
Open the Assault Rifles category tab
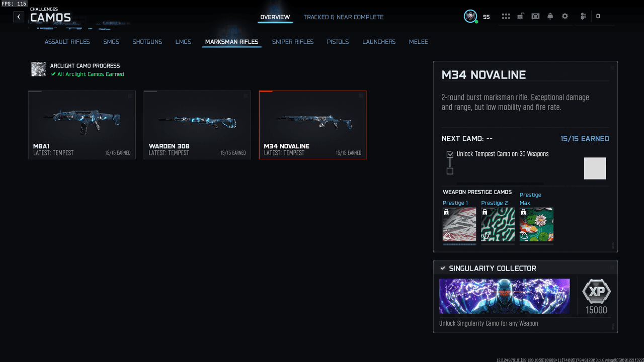67,42
